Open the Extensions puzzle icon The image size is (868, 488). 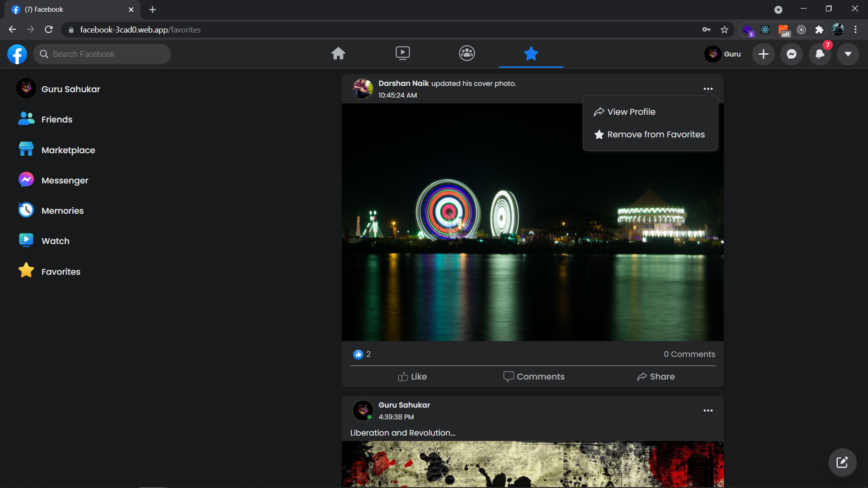[819, 29]
